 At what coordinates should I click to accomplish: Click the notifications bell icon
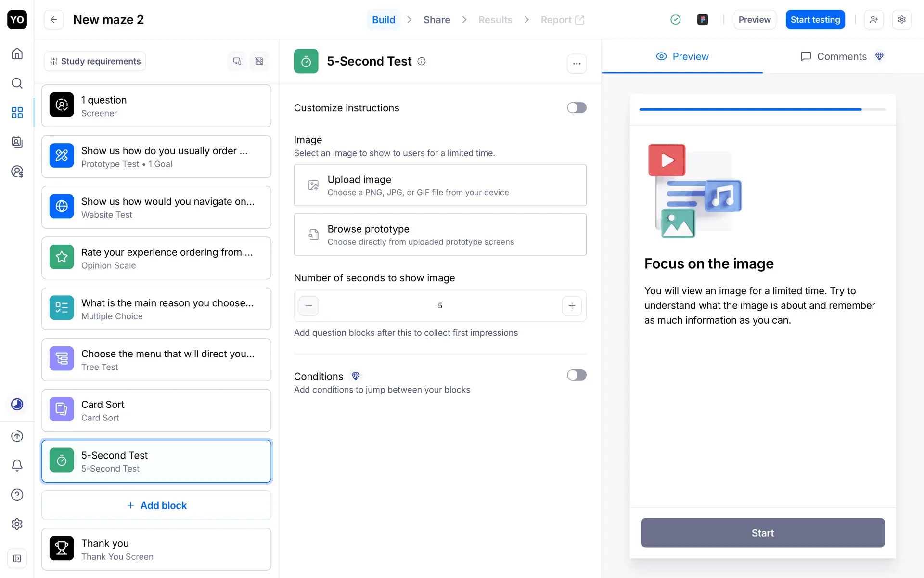click(x=17, y=465)
